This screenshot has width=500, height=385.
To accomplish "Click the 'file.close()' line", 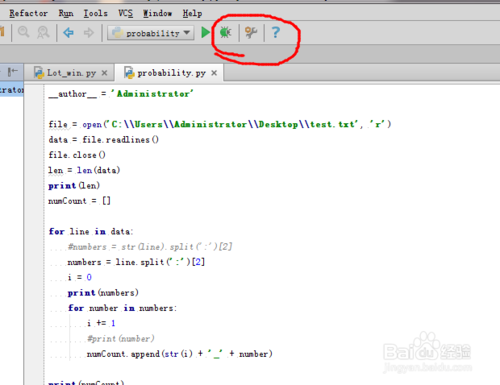I will tap(77, 155).
